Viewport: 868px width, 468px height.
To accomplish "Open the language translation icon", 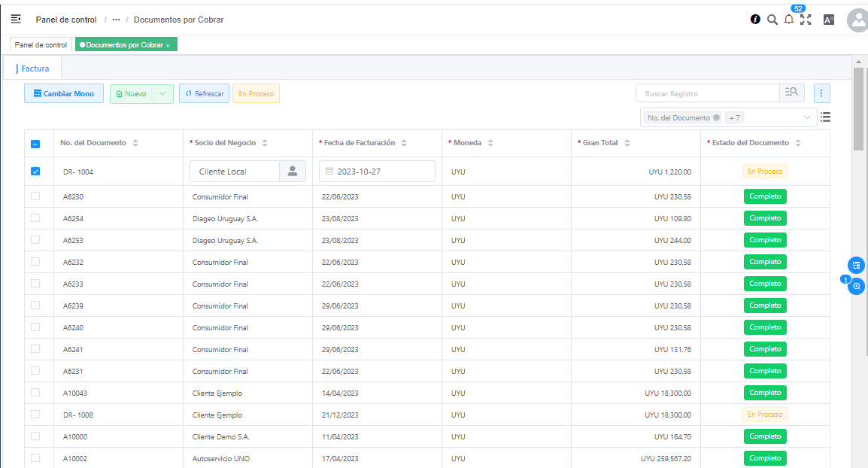I will click(829, 20).
